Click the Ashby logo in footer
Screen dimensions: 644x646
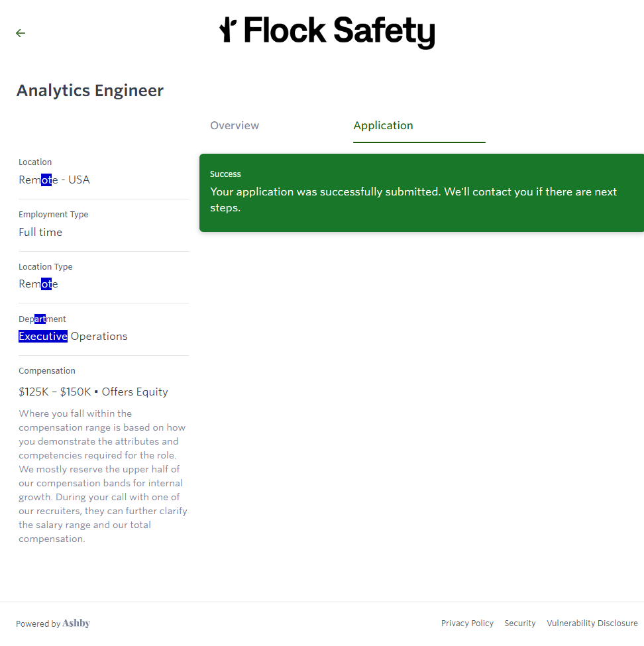(76, 623)
